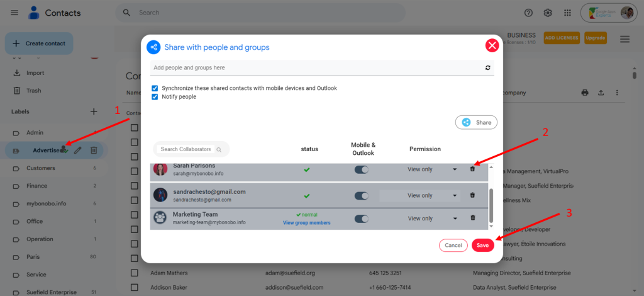Open Trash in left sidebar
The image size is (644, 296).
pyautogui.click(x=33, y=91)
